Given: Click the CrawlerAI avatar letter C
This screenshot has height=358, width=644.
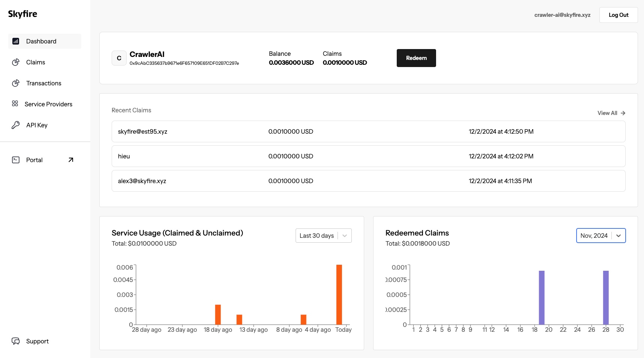Looking at the screenshot, I should tap(119, 58).
